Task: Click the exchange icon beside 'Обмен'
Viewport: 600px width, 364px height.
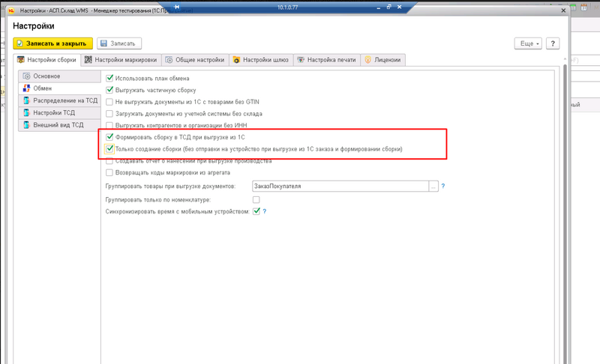Action: coord(26,88)
